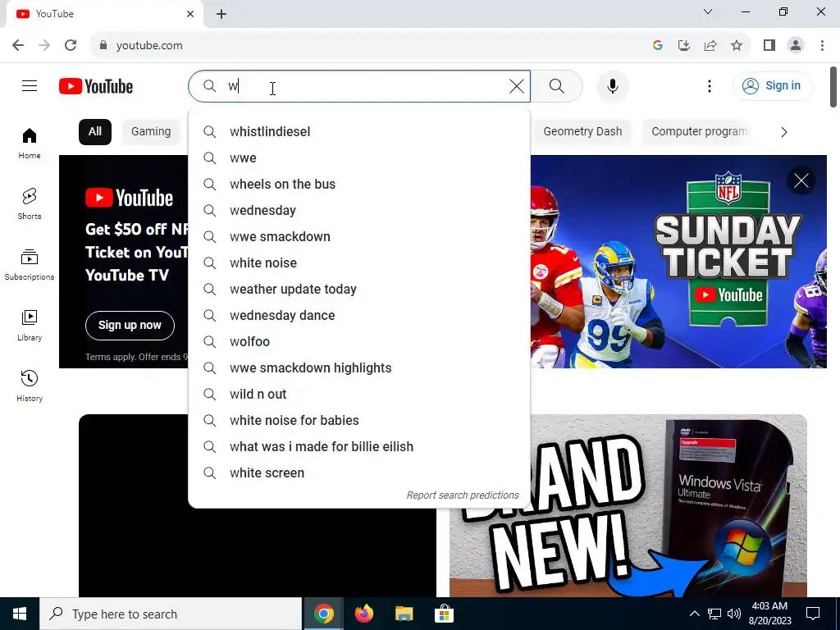Open YouTube settings three-dot menu
The width and height of the screenshot is (840, 630).
point(710,86)
